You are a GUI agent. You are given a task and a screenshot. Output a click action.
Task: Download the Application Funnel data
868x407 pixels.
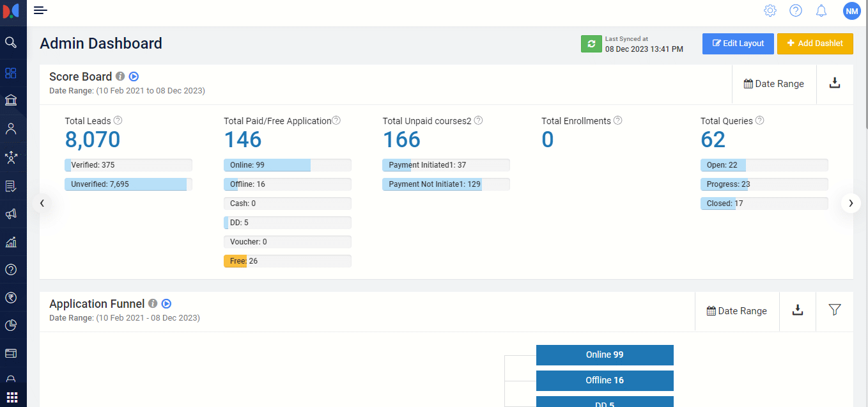point(798,310)
